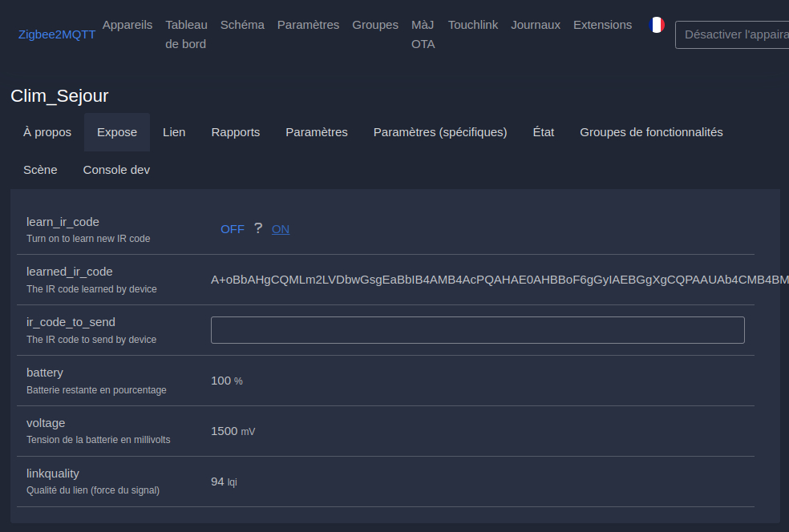Open the Zigbee2MQTT home link

pyautogui.click(x=57, y=34)
